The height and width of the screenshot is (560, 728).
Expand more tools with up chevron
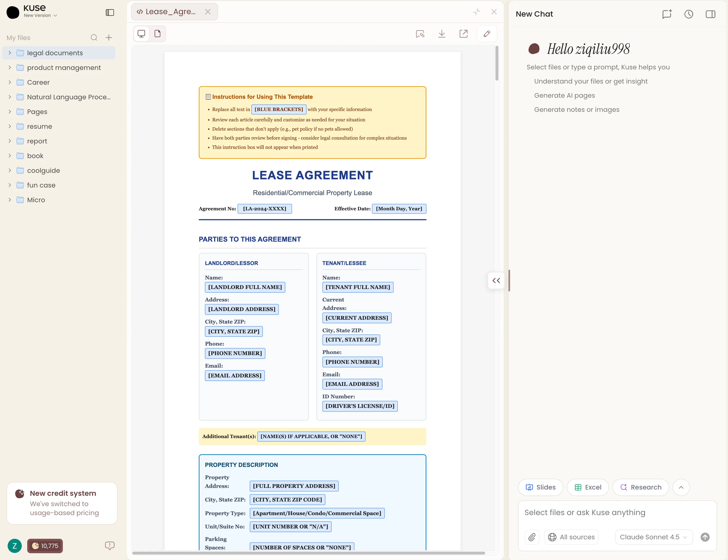681,487
